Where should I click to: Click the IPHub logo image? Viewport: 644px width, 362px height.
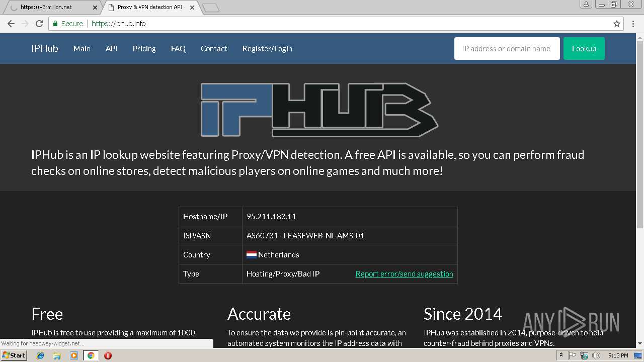[319, 110]
